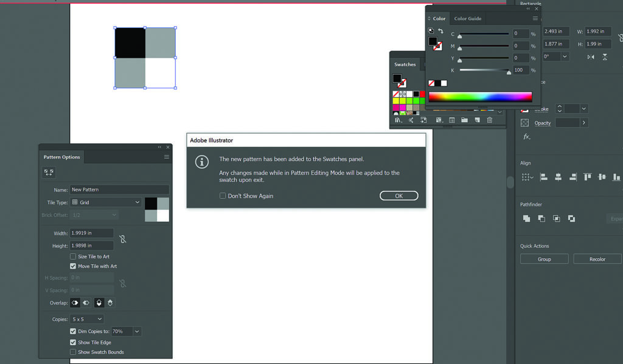Click the vertical align top icon
This screenshot has width=623, height=364.
pyautogui.click(x=587, y=177)
